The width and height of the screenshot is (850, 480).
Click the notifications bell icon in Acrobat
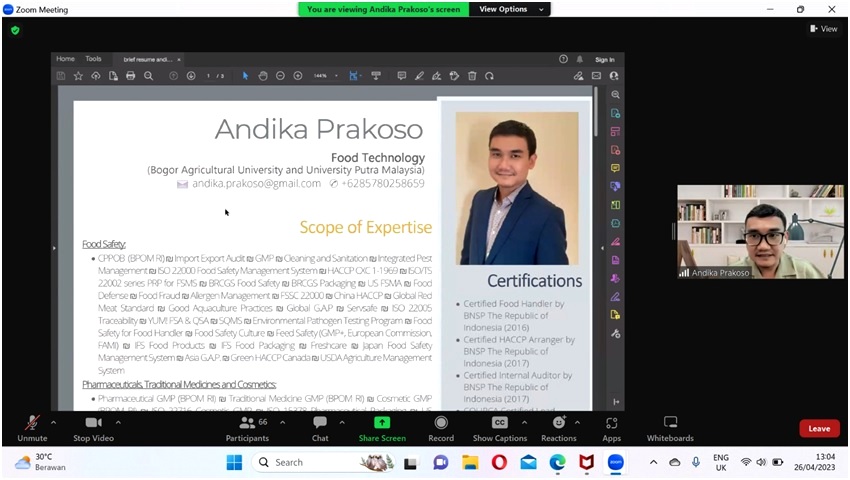click(579, 59)
